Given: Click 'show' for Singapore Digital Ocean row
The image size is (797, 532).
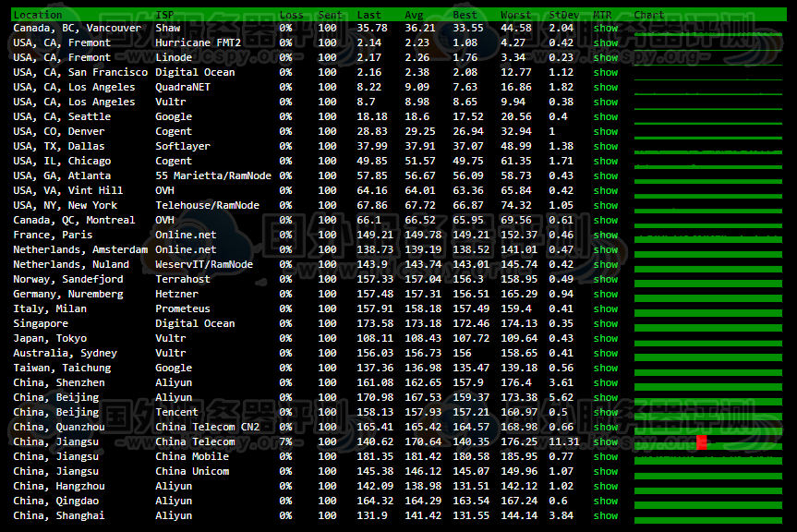Looking at the screenshot, I should pos(606,322).
